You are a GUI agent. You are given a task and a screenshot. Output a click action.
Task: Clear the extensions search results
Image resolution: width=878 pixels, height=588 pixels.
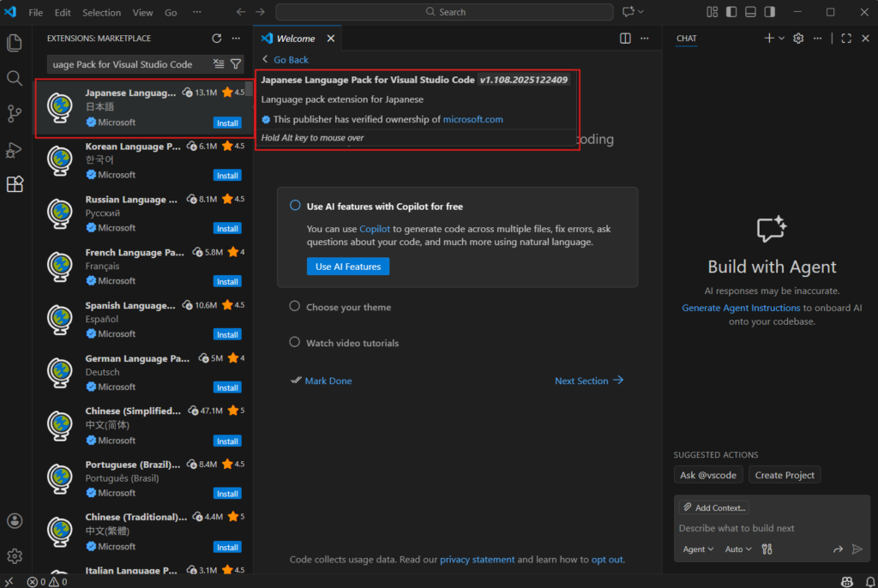219,64
